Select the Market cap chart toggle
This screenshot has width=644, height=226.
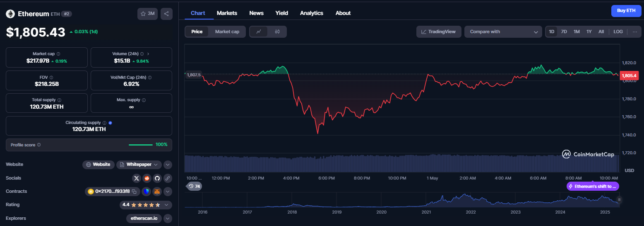point(227,32)
